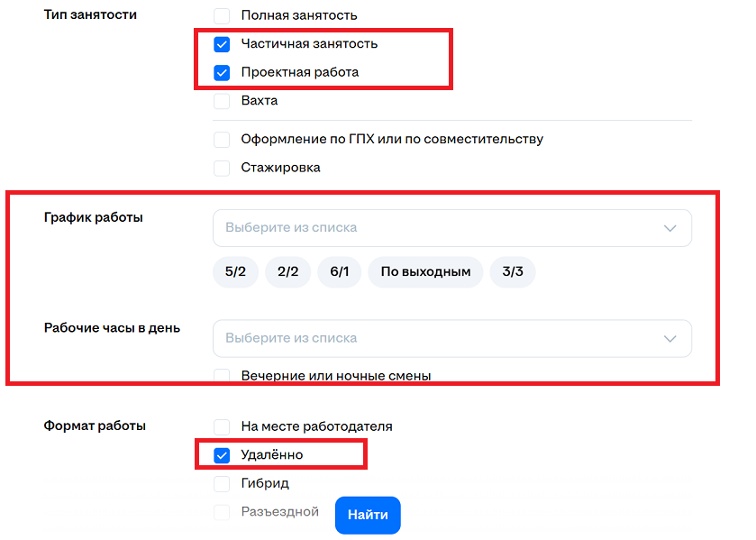Choose the По выходным schedule chip
The height and width of the screenshot is (540, 756).
pos(425,272)
